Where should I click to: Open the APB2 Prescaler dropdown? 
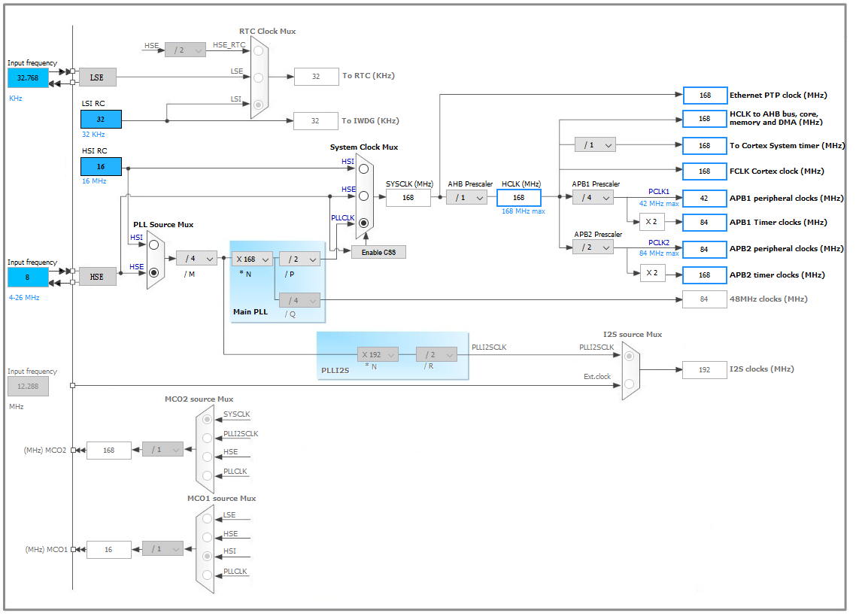click(x=593, y=247)
